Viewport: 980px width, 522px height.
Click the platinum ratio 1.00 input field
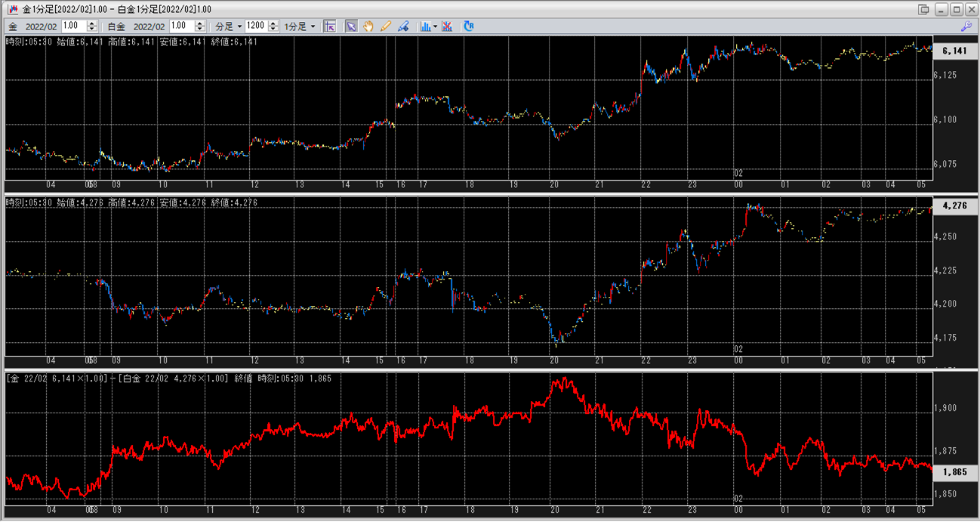[x=183, y=26]
